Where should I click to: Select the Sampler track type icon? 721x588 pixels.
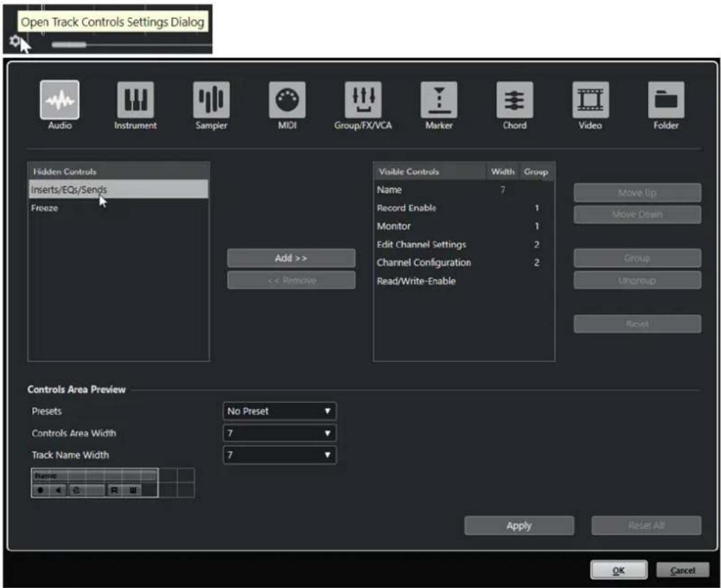click(211, 100)
